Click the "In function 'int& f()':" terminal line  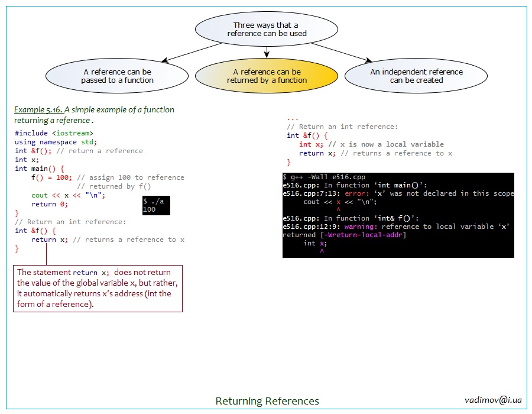pos(351,218)
